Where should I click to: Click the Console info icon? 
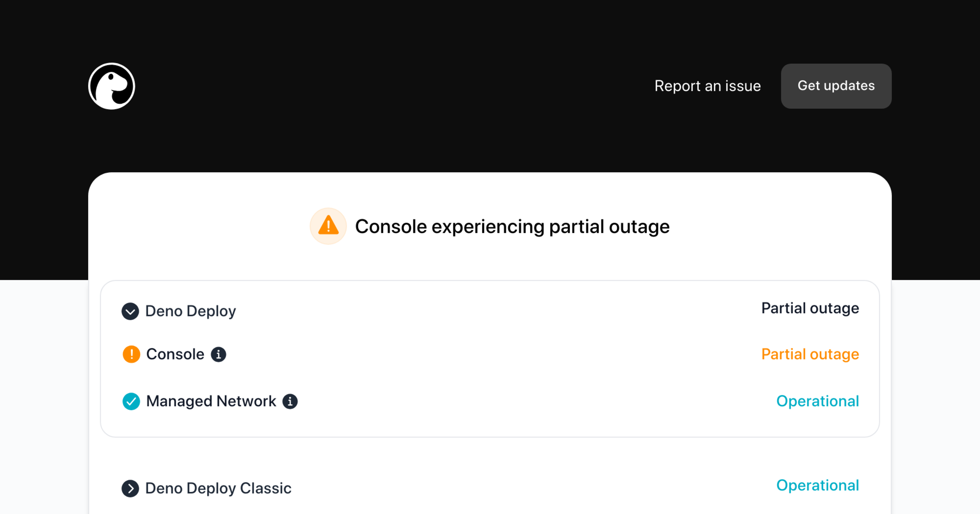pos(218,354)
